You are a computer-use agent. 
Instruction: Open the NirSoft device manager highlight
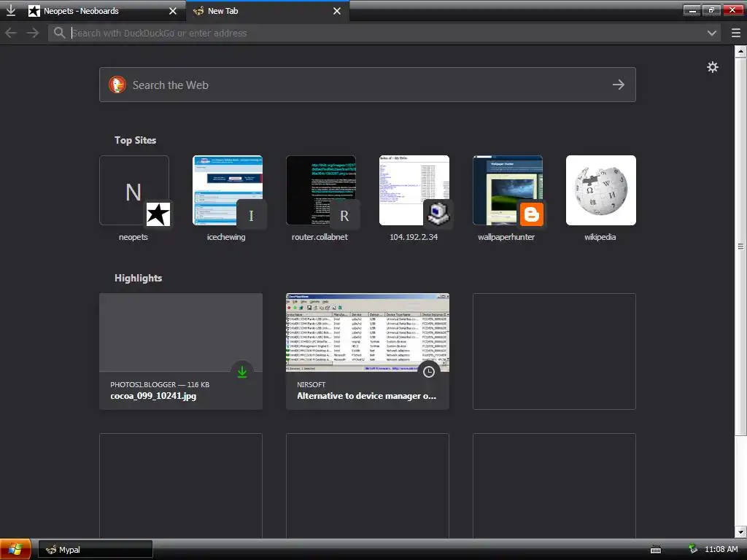click(368, 351)
